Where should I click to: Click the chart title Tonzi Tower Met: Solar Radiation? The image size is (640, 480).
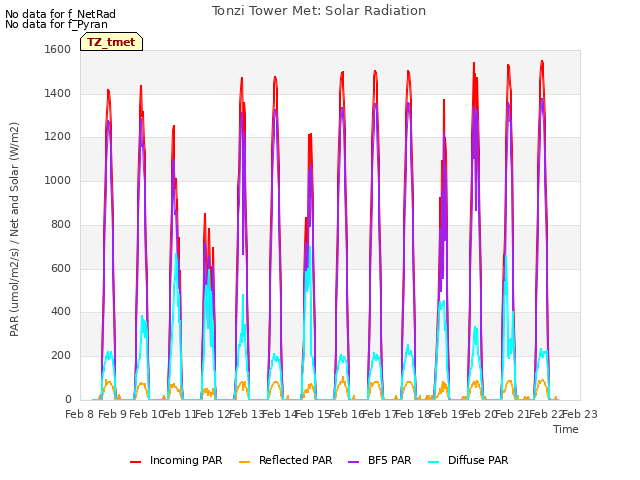pyautogui.click(x=319, y=11)
